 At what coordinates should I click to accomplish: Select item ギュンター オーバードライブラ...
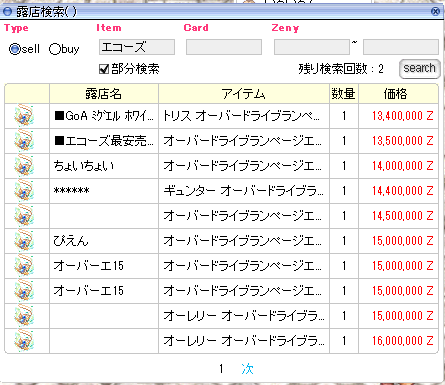tap(243, 191)
